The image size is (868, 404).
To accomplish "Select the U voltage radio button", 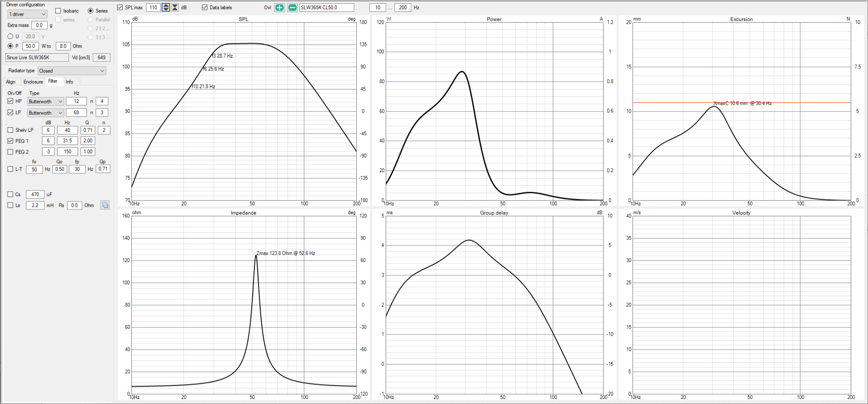I will point(11,36).
